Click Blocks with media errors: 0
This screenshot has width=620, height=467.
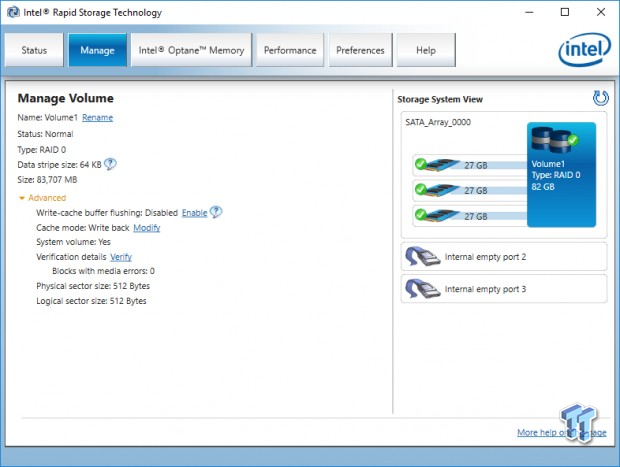[103, 271]
